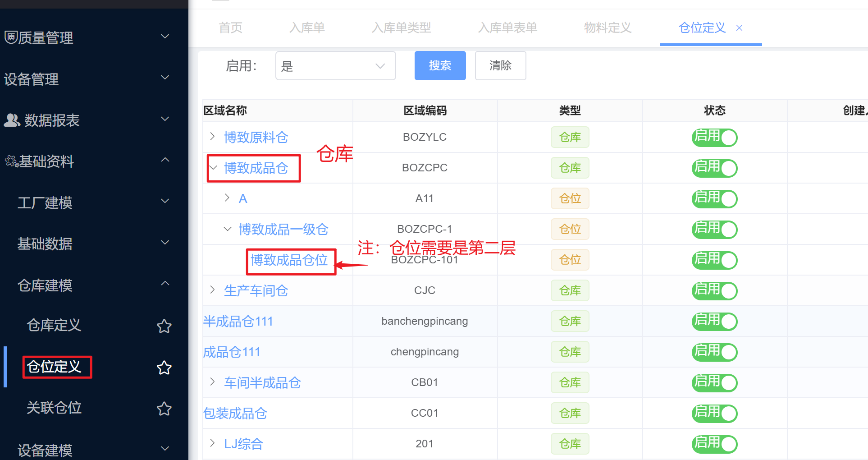Click the 搜索 button
The height and width of the screenshot is (460, 868).
(x=440, y=66)
